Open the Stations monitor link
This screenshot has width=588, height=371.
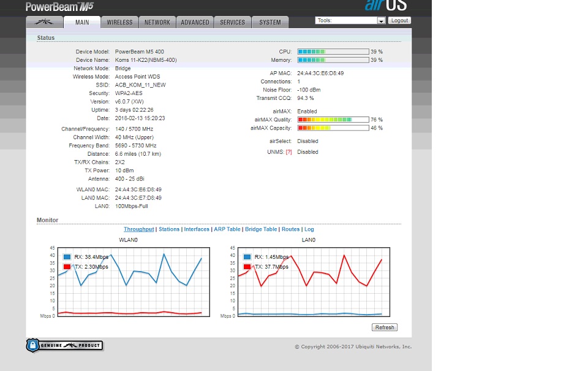pos(169,229)
